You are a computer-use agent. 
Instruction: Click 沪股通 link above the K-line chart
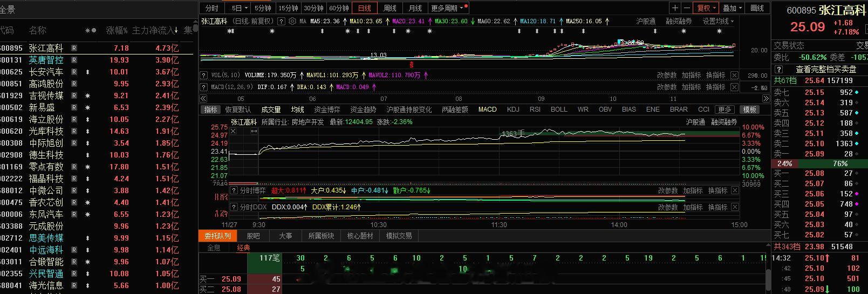coord(645,21)
